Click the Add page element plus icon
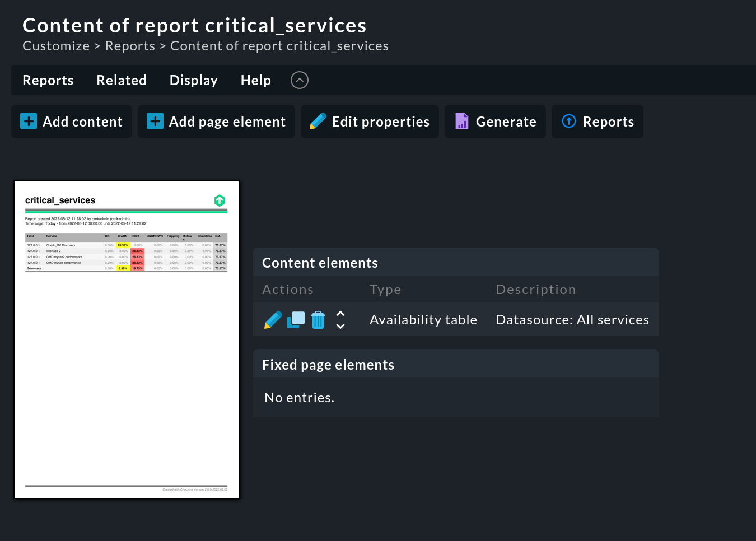The width and height of the screenshot is (756, 541). pos(155,121)
